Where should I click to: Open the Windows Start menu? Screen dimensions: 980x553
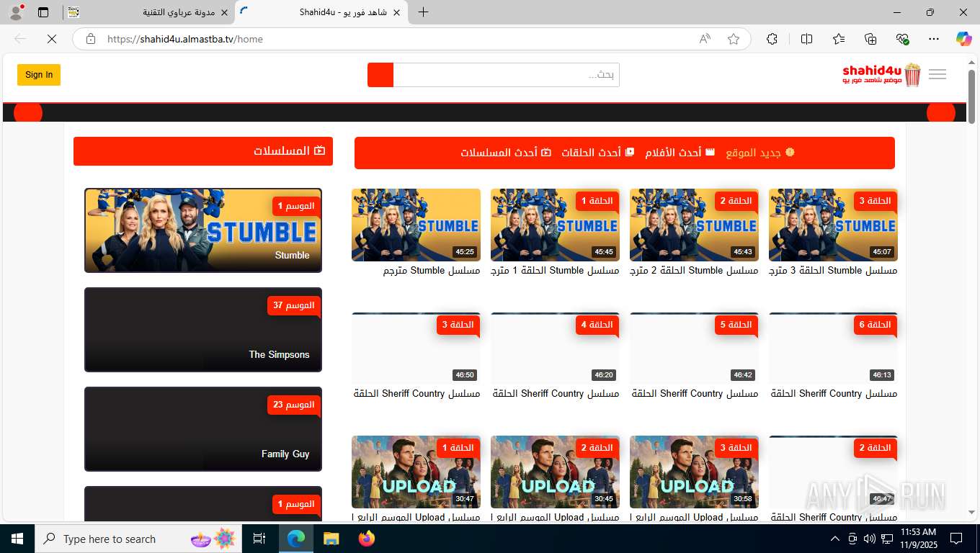coord(17,539)
